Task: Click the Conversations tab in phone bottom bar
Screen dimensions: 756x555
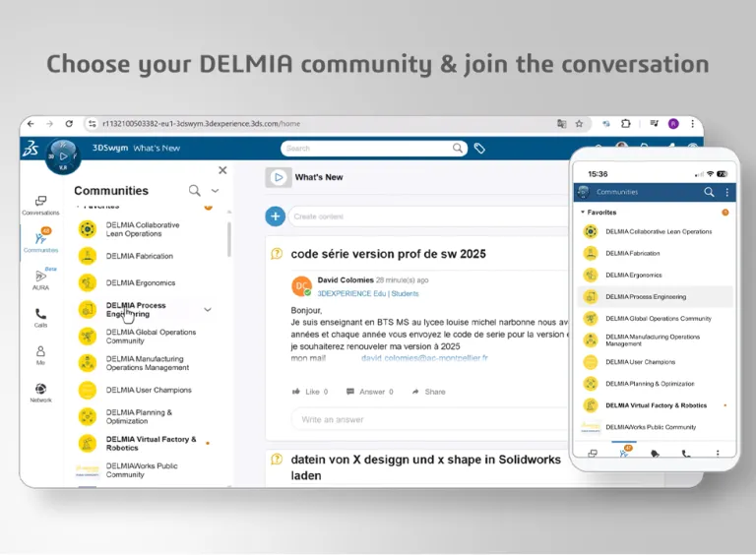Action: click(x=593, y=453)
